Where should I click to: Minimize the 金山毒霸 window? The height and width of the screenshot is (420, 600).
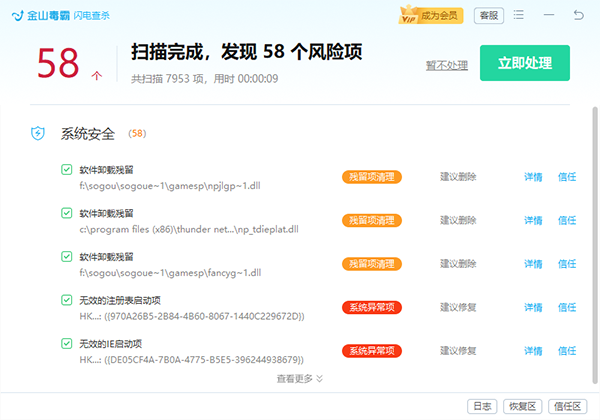tap(549, 15)
